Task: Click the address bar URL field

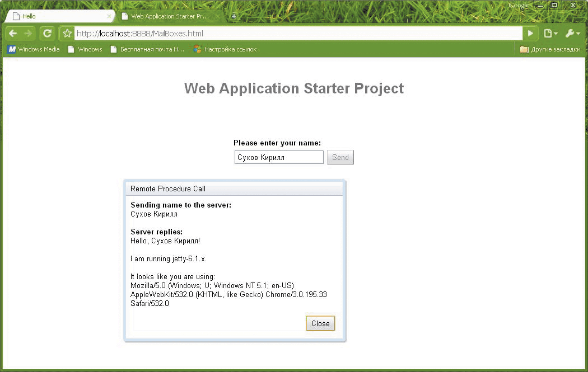Action: [x=298, y=34]
